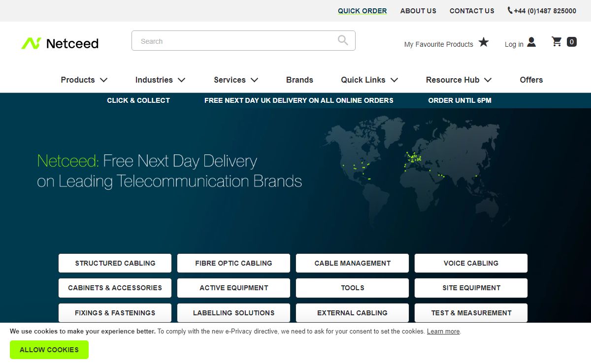Click the phone icon beside number
This screenshot has height=364, width=591.
coord(510,10)
